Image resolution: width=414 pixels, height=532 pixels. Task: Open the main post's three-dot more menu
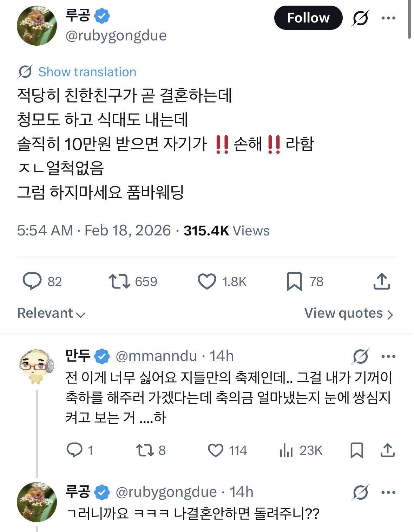(388, 18)
